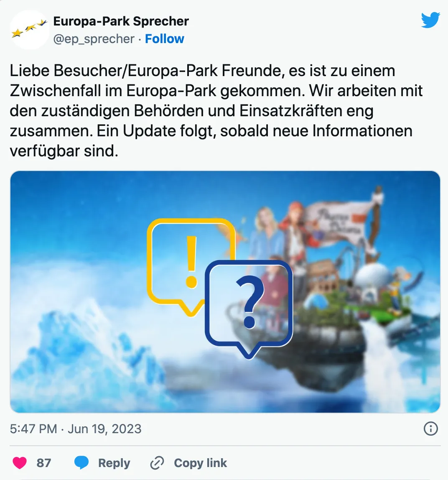Screen dimensions: 448x480
Task: Click the Twitter bird logo
Action: tap(430, 20)
